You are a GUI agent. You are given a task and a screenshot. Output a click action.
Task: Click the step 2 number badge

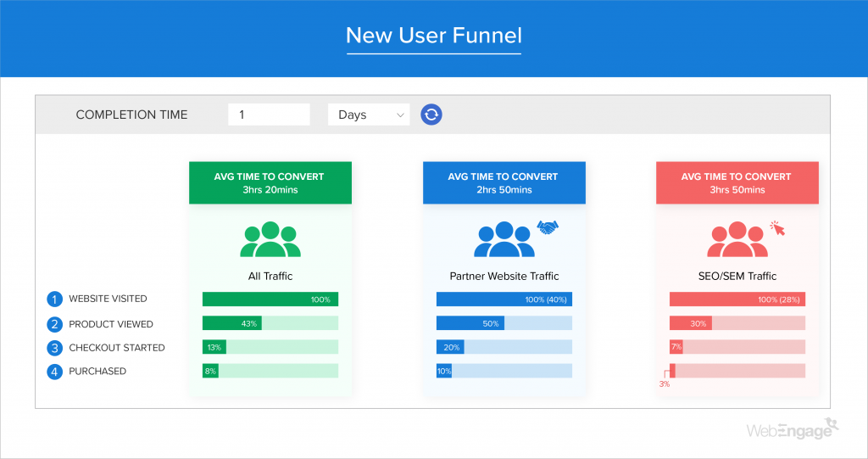tap(54, 324)
